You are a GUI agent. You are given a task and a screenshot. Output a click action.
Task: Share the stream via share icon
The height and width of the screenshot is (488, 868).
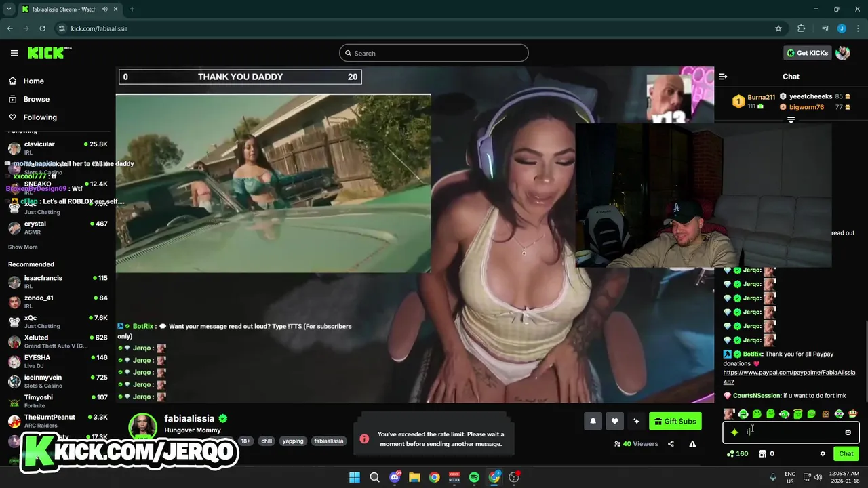click(671, 444)
